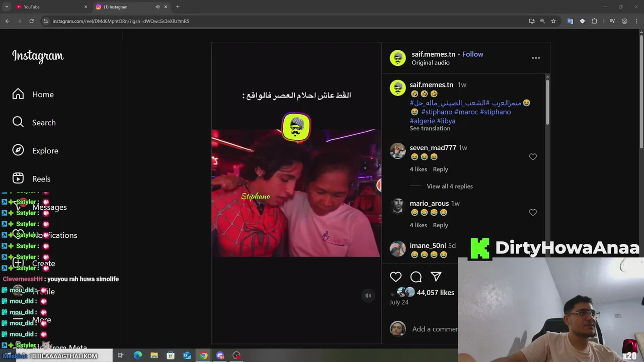Open Search in the Instagram sidebar
This screenshot has height=362, width=644.
point(34,123)
